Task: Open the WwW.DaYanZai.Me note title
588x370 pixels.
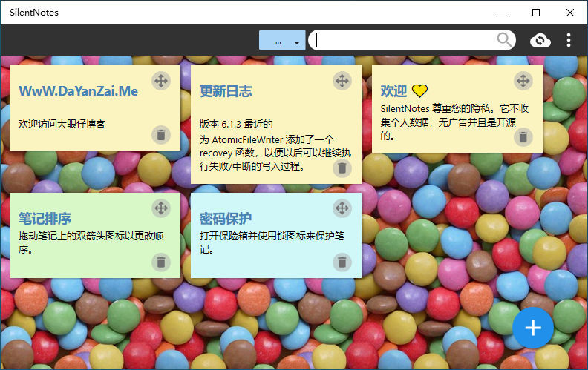Action: point(79,91)
